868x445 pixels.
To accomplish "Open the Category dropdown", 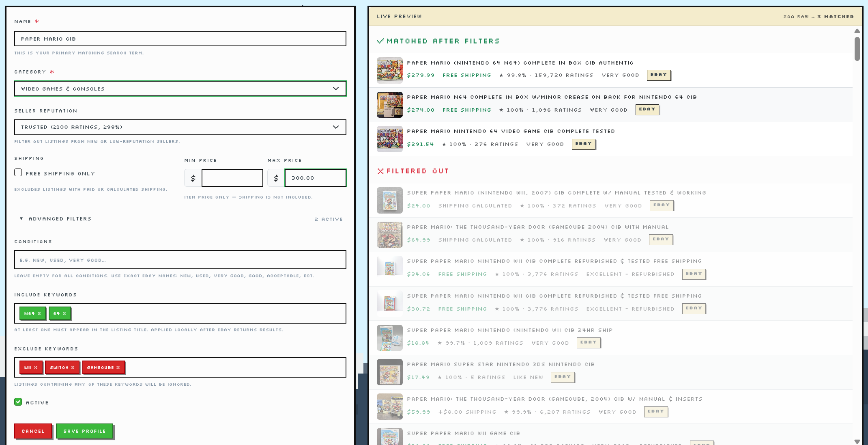I will point(180,89).
